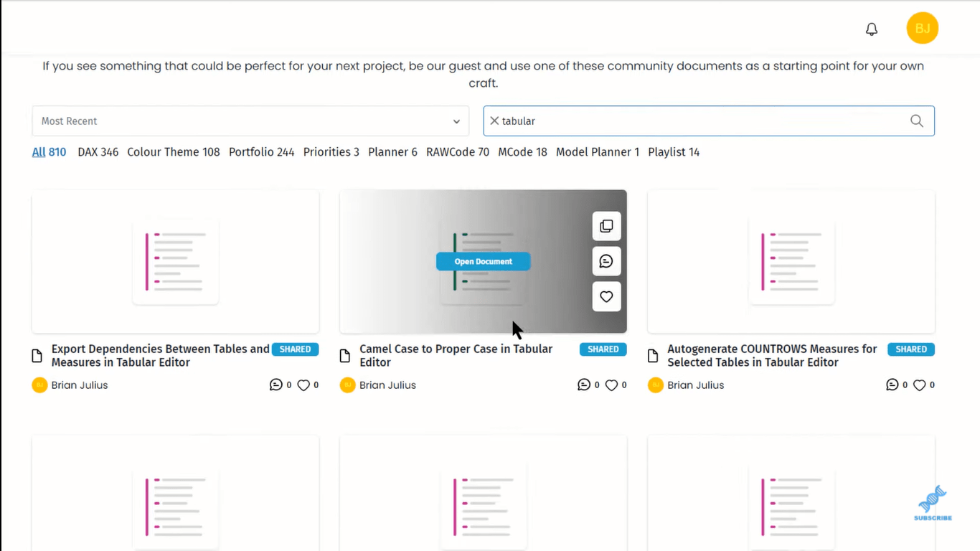Screen dimensions: 980x551
Task: Select the Colour Theme 108 filter tab
Action: click(x=174, y=152)
